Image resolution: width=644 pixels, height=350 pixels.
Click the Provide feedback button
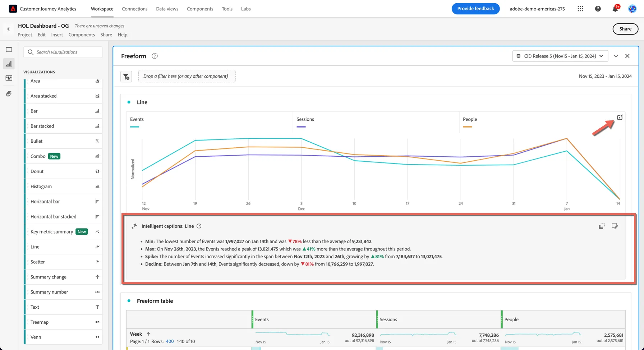click(475, 9)
